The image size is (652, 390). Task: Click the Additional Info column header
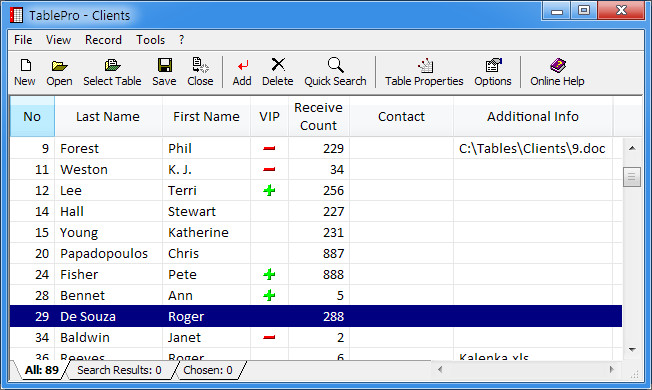(x=533, y=116)
